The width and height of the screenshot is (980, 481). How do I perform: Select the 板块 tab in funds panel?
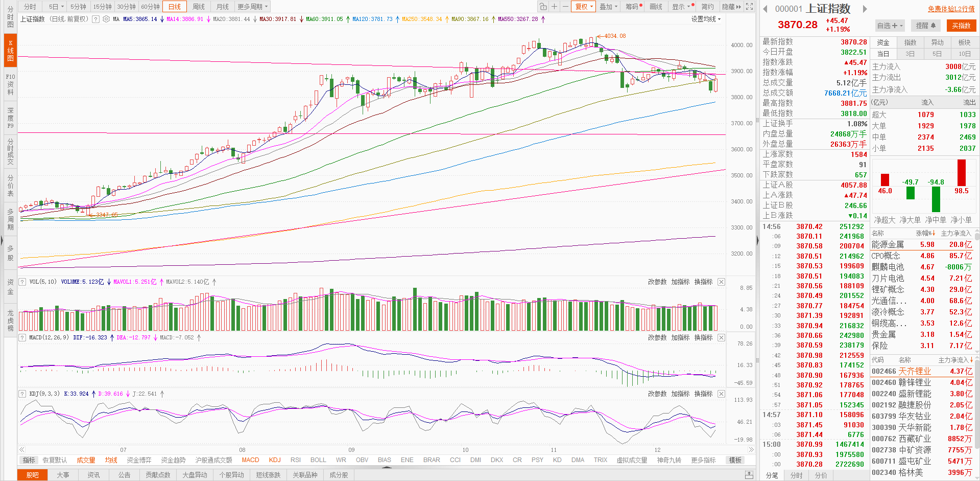tap(964, 42)
